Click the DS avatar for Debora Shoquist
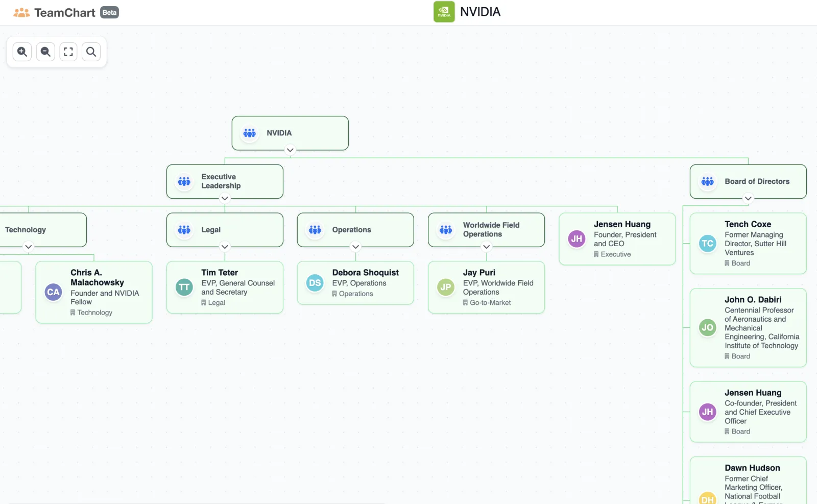Viewport: 817px width, 504px height. (x=315, y=283)
